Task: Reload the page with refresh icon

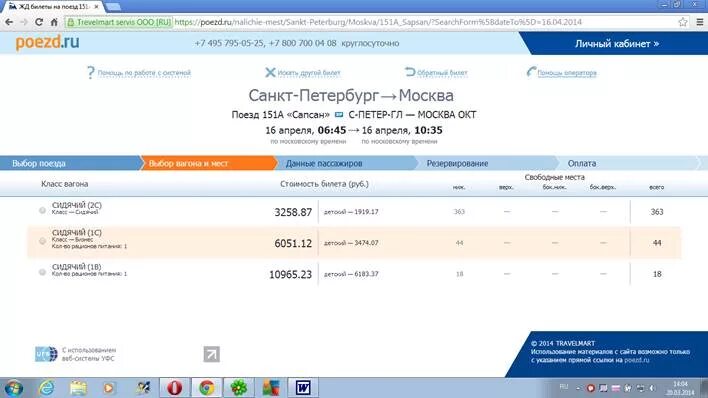Action: pyautogui.click(x=39, y=22)
